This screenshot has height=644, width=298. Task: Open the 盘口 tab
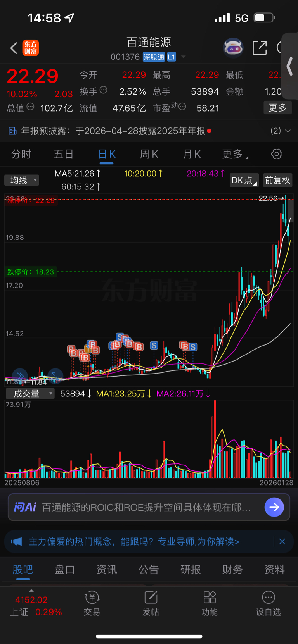pyautogui.click(x=64, y=570)
